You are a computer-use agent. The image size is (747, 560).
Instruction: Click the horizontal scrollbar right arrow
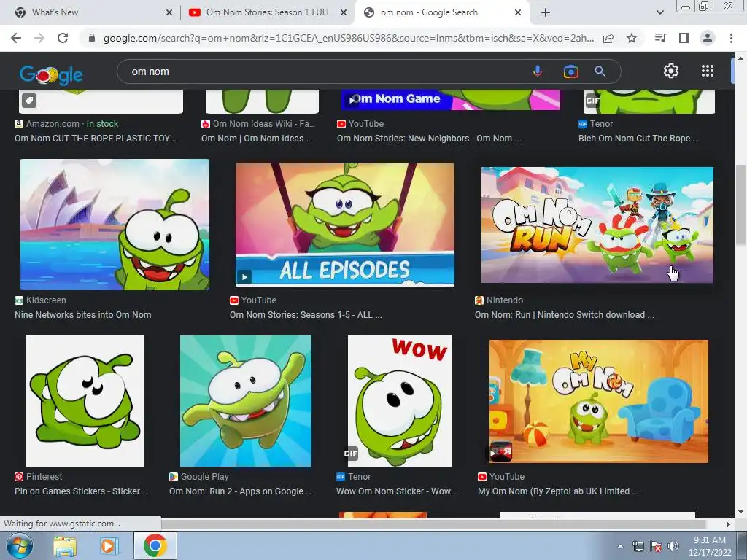coord(728,524)
